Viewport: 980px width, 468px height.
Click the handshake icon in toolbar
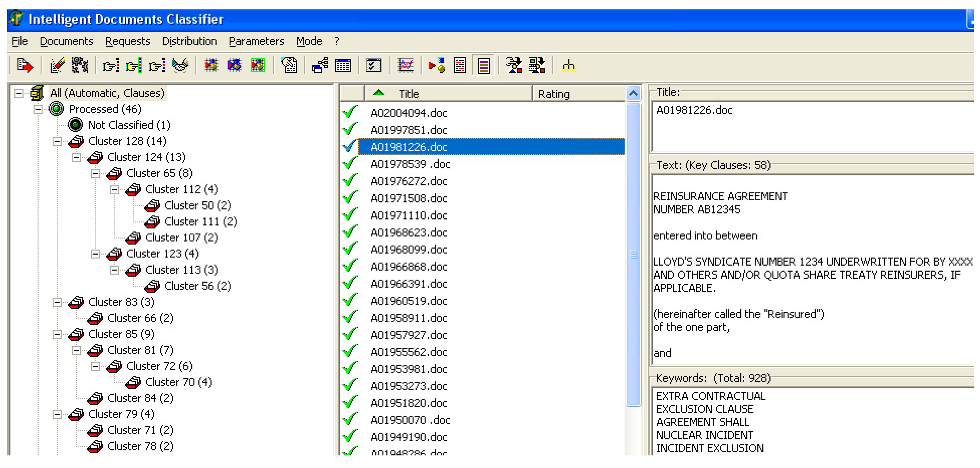pos(180,65)
